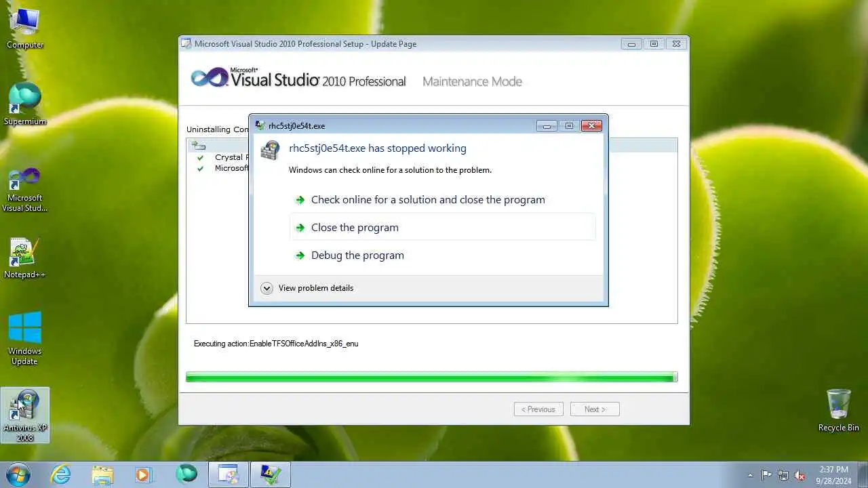This screenshot has width=868, height=488.
Task: Select the Microsoft Visual Studio desktop shortcut
Action: [25, 190]
